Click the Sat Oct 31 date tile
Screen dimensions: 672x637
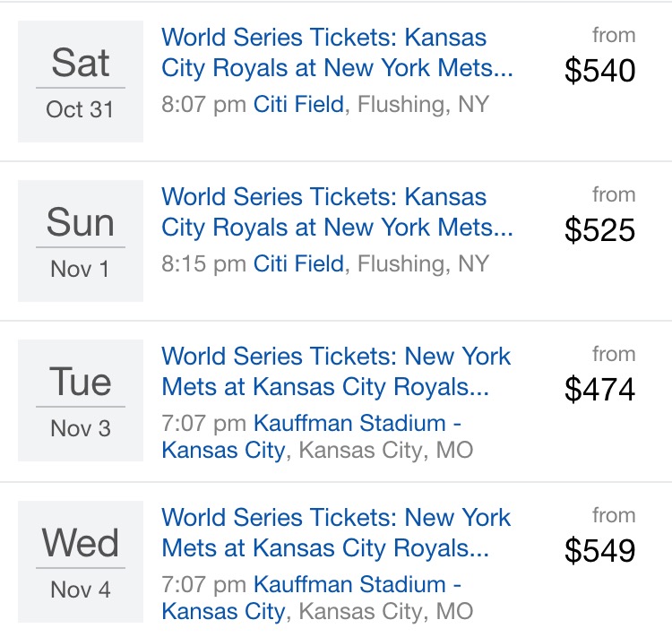click(x=81, y=82)
